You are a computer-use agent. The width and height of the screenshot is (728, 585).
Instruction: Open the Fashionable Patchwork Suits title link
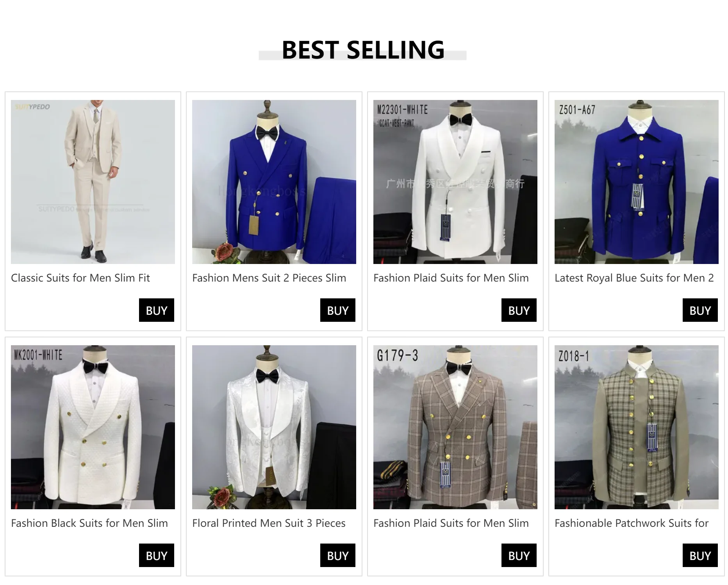click(x=632, y=523)
